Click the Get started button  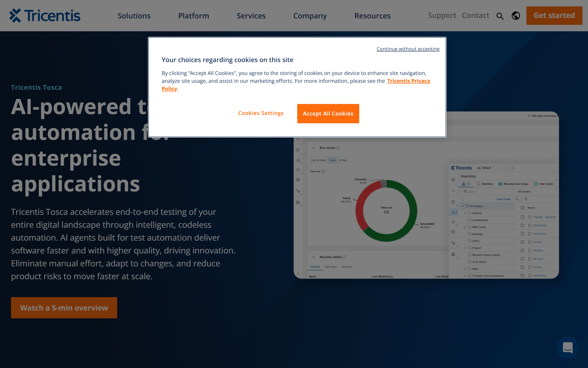[x=554, y=16]
